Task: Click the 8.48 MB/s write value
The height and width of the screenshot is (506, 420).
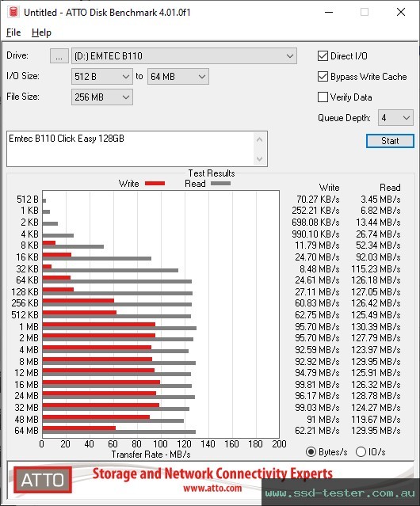Action: click(319, 268)
